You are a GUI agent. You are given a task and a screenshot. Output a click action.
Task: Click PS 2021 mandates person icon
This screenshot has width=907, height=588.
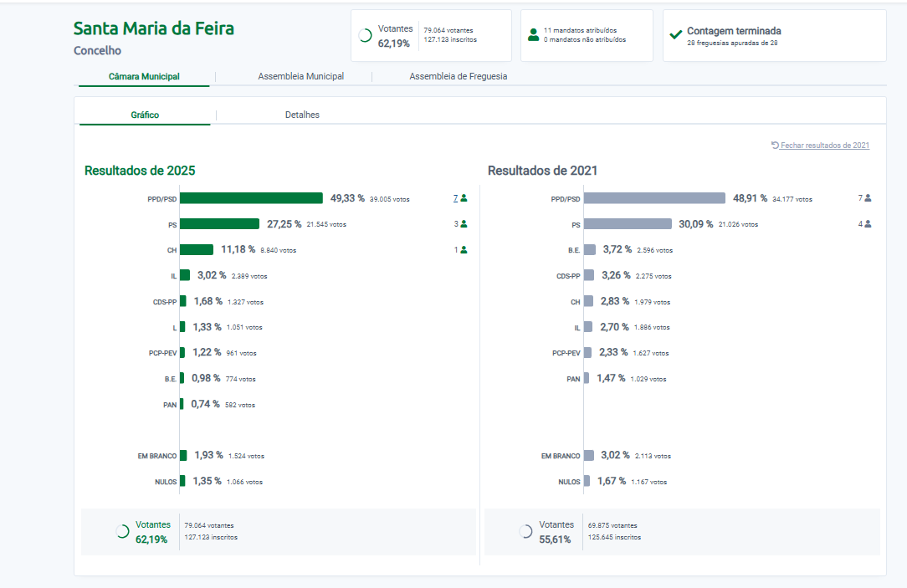pos(868,224)
